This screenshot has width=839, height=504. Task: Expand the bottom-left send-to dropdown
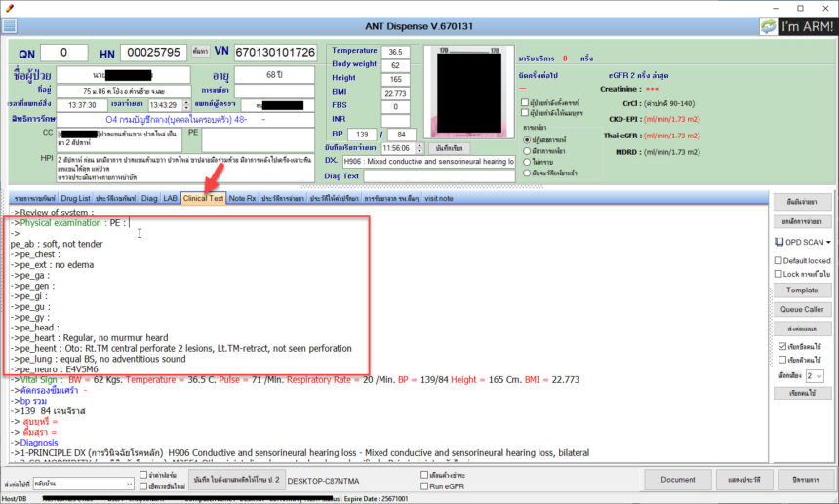pyautogui.click(x=129, y=483)
